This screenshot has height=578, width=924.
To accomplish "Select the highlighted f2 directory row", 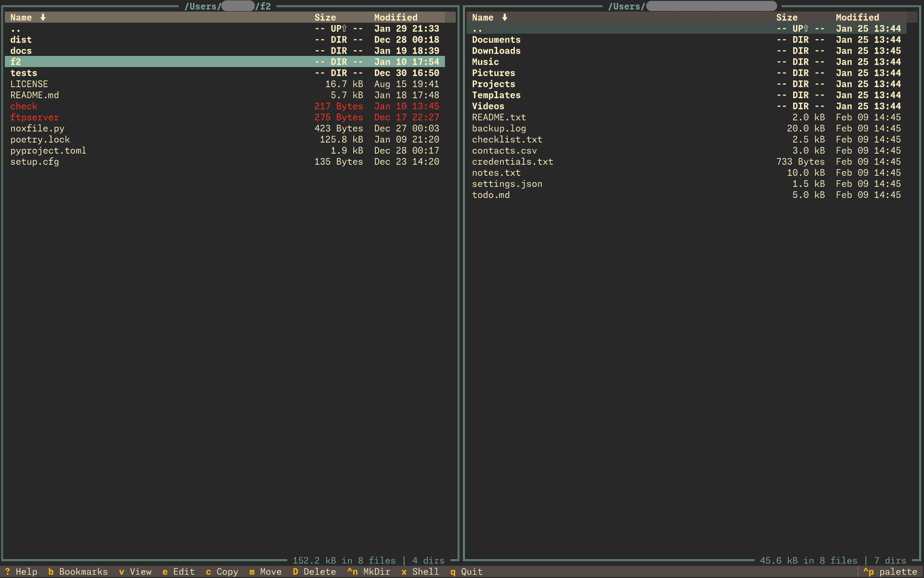I will pos(225,62).
